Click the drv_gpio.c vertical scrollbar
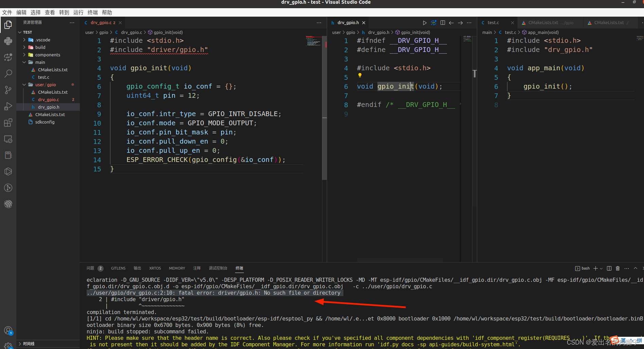The image size is (644, 349). (x=324, y=108)
